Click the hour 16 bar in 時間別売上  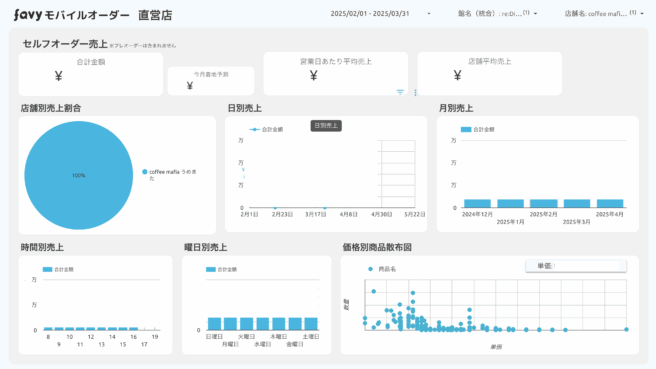click(x=133, y=329)
